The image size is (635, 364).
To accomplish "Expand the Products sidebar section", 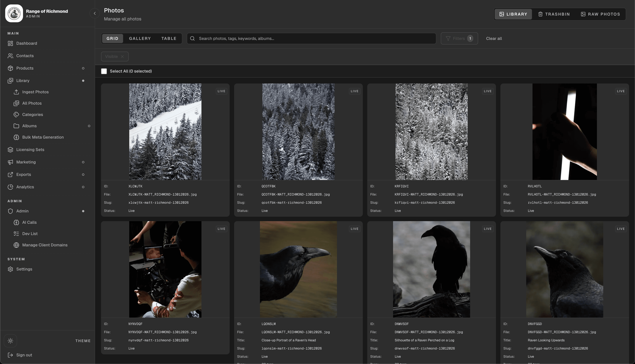I will coord(83,68).
